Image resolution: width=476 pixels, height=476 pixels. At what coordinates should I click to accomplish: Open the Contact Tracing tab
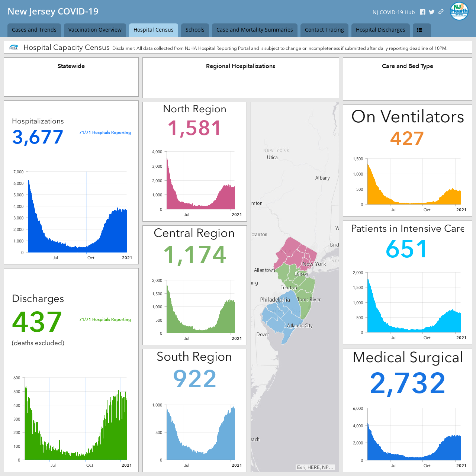click(x=324, y=30)
